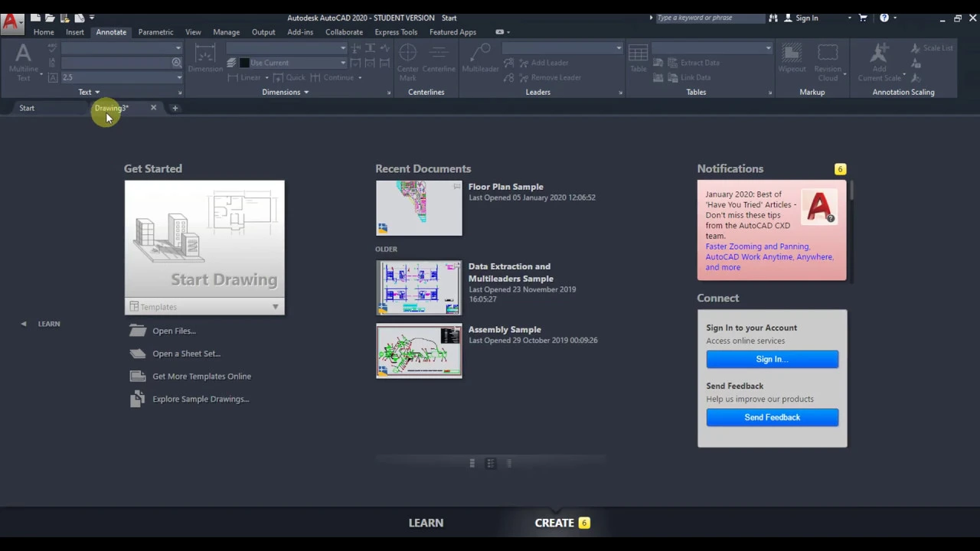Click the search binoculars icon
Screen dimensions: 980x551
pyautogui.click(x=773, y=18)
